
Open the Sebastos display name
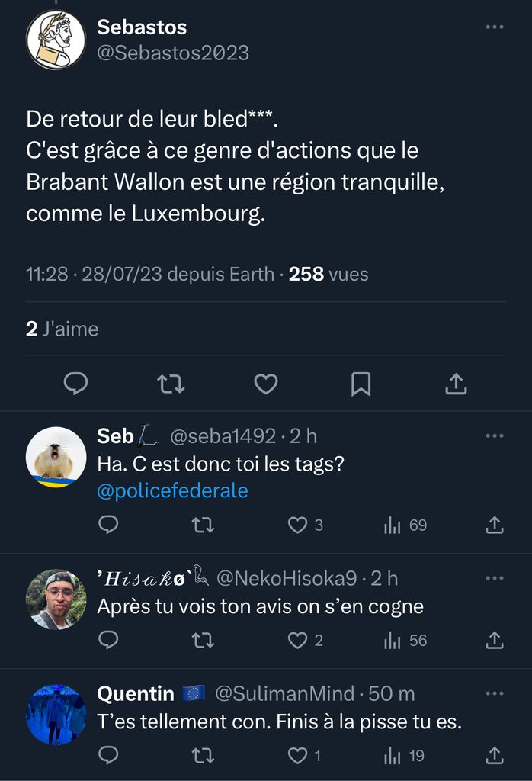(142, 27)
